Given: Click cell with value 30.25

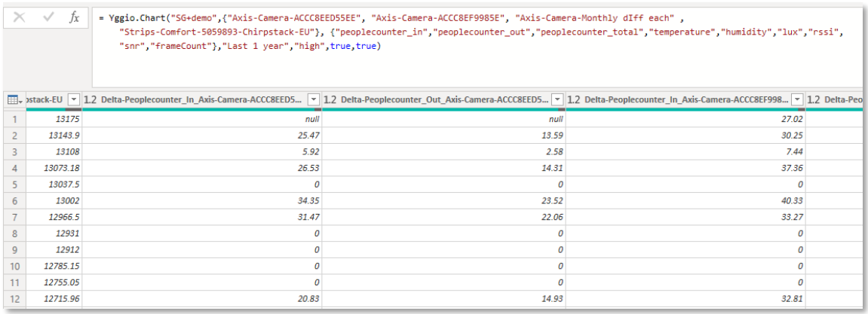Looking at the screenshot, I should tap(686, 136).
